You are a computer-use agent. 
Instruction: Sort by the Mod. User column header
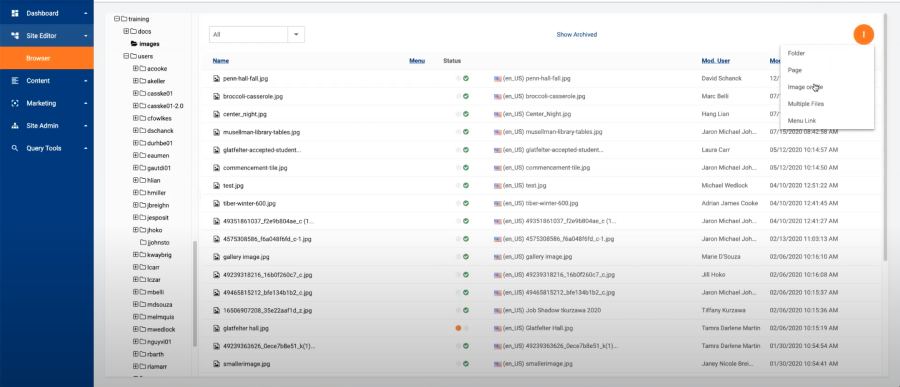click(x=716, y=60)
